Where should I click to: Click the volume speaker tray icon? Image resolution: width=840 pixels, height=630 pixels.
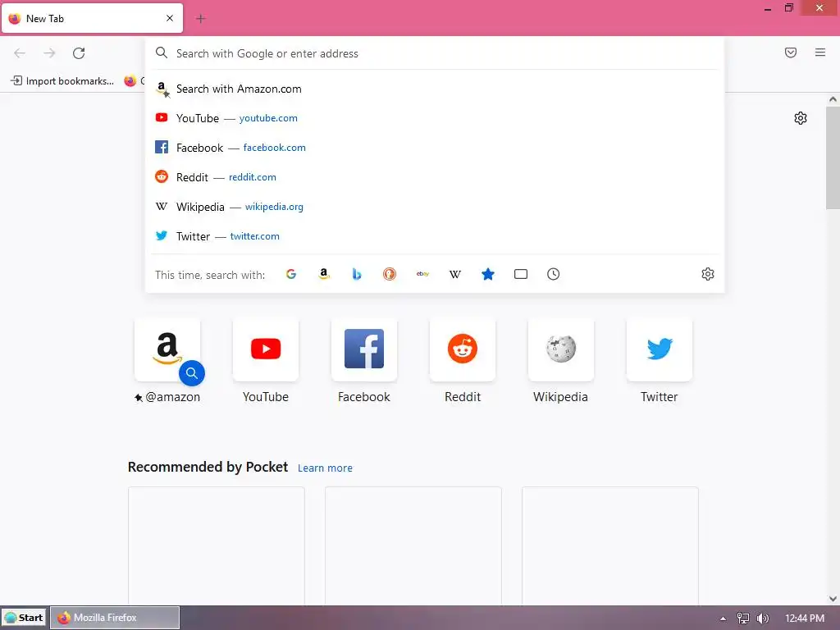[763, 619]
